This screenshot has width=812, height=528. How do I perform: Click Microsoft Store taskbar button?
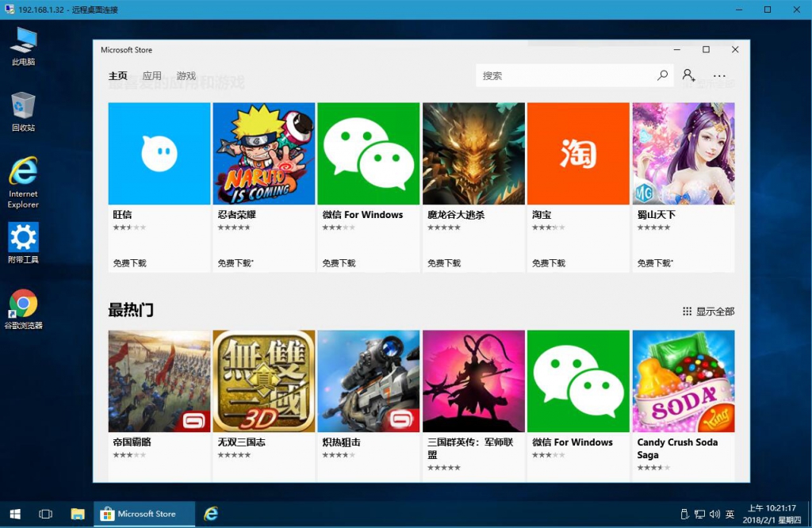pos(144,514)
